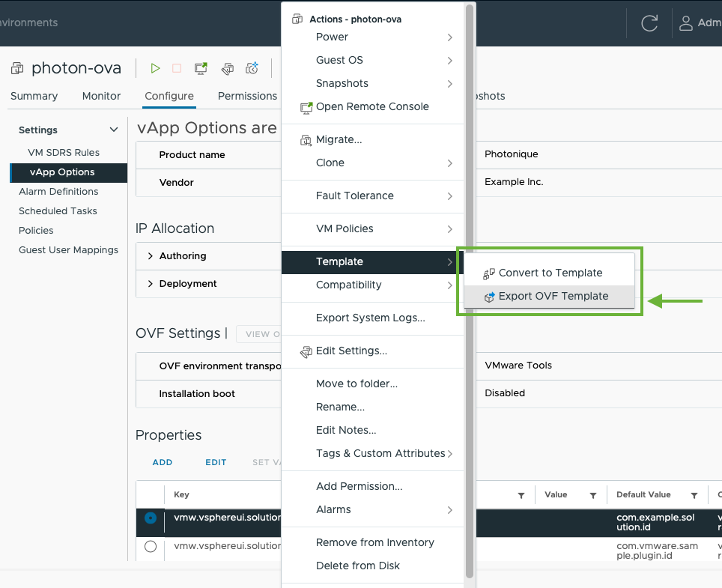Click the Power Off stop icon
The width and height of the screenshot is (722, 588).
[176, 69]
